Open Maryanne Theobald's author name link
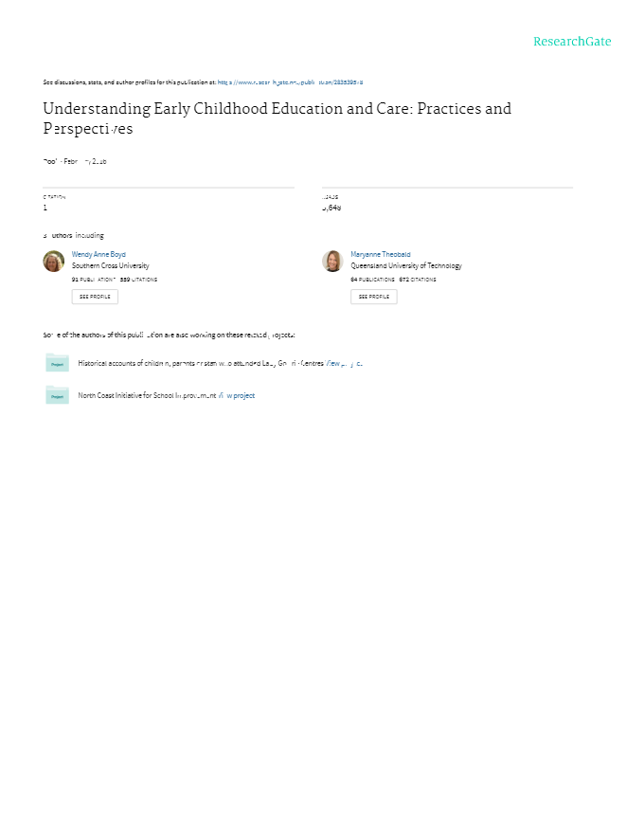Viewport: 644px width, 834px height. [381, 255]
